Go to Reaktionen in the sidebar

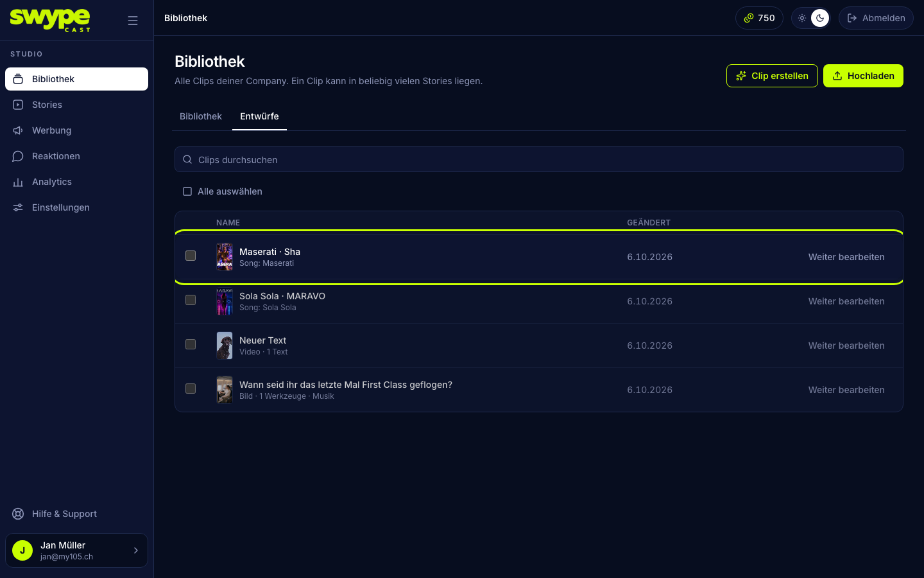[76, 156]
